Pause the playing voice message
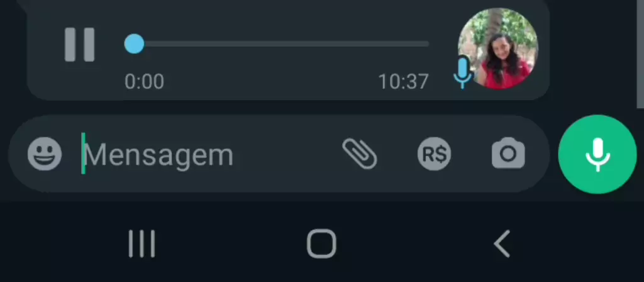 pos(79,45)
